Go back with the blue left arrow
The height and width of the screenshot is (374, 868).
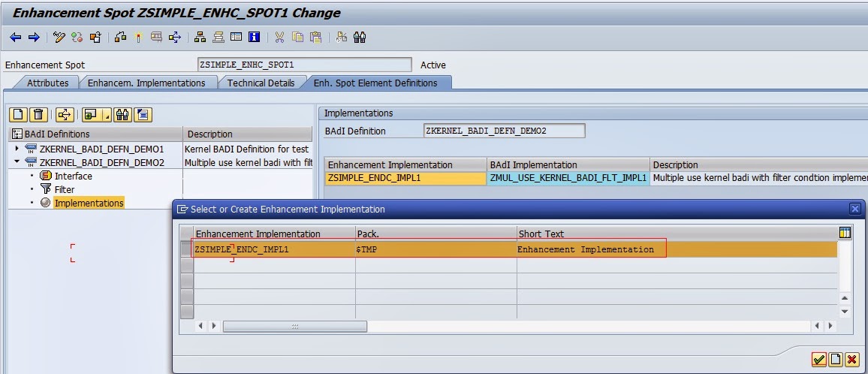tap(16, 37)
